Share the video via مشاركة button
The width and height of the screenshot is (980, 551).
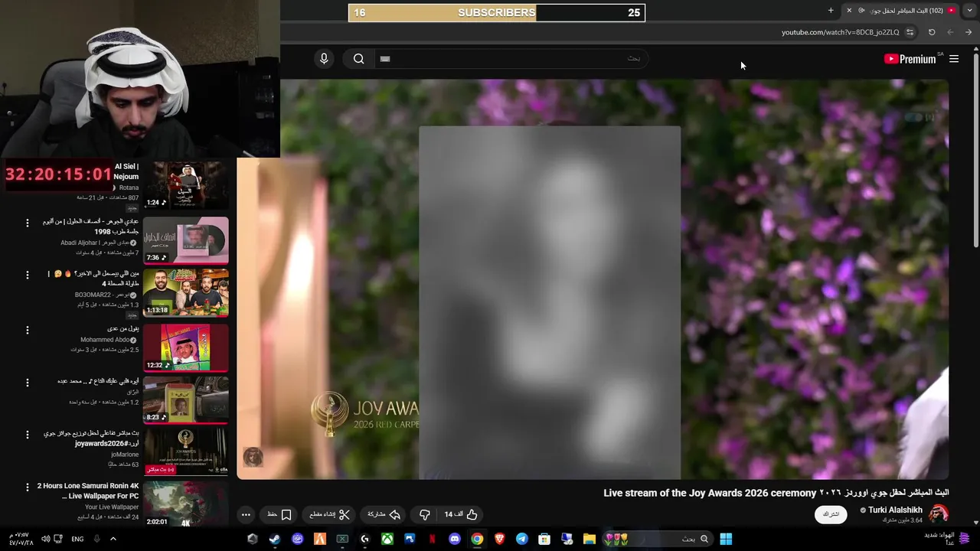(x=384, y=514)
